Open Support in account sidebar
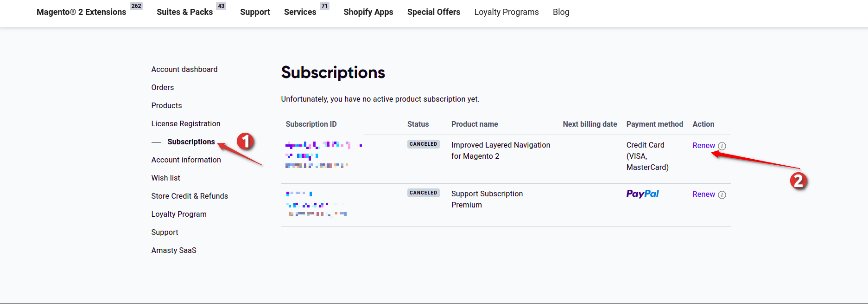The width and height of the screenshot is (868, 304). pyautogui.click(x=165, y=232)
